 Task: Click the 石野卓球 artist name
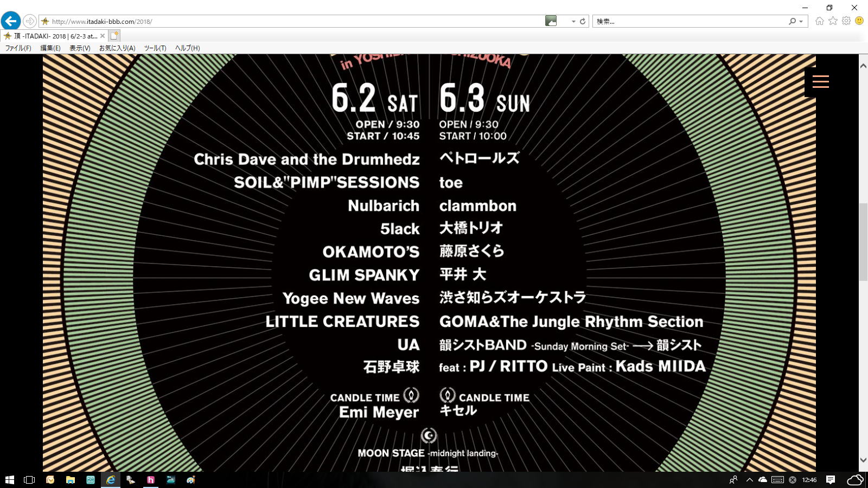pyautogui.click(x=391, y=367)
